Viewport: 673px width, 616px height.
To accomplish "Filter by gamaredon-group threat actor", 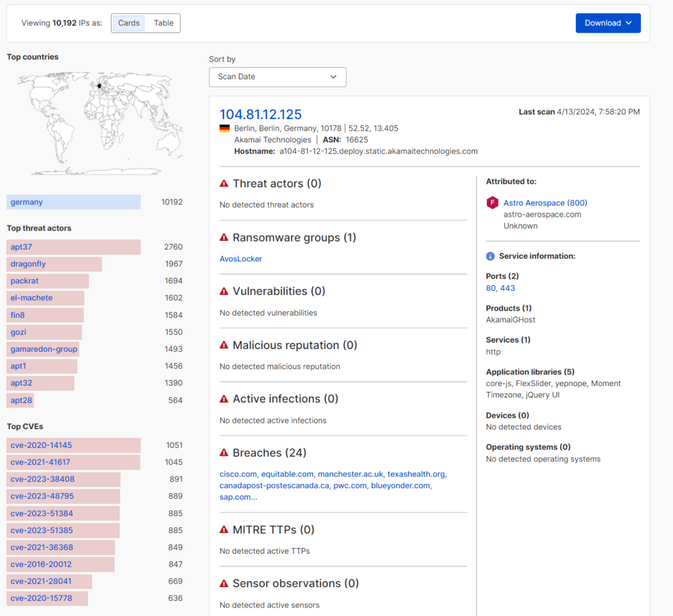I will [43, 349].
